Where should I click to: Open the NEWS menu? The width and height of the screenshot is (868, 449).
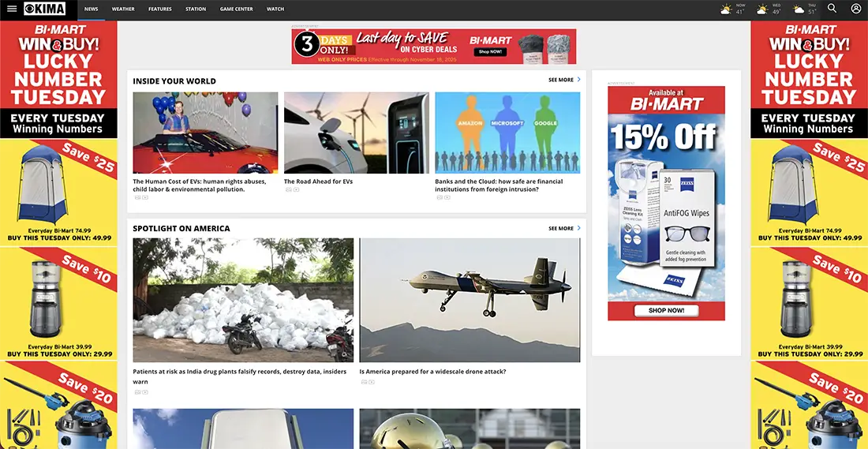[x=92, y=9]
